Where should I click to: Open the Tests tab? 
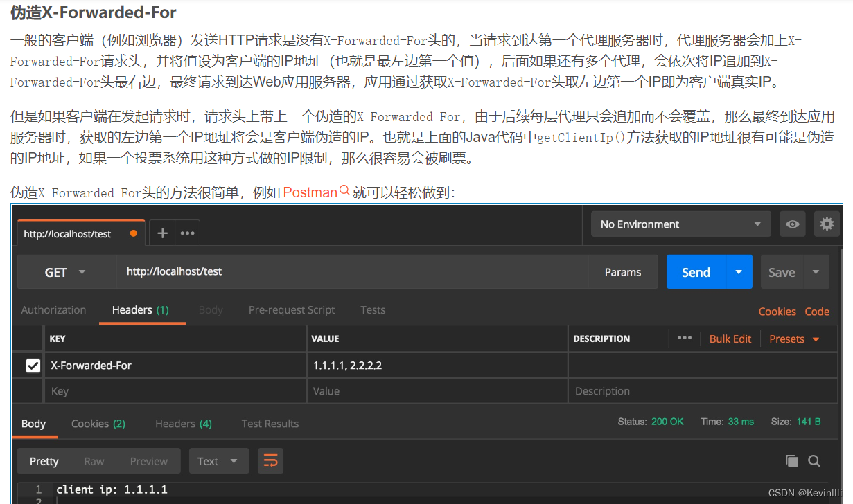point(373,310)
